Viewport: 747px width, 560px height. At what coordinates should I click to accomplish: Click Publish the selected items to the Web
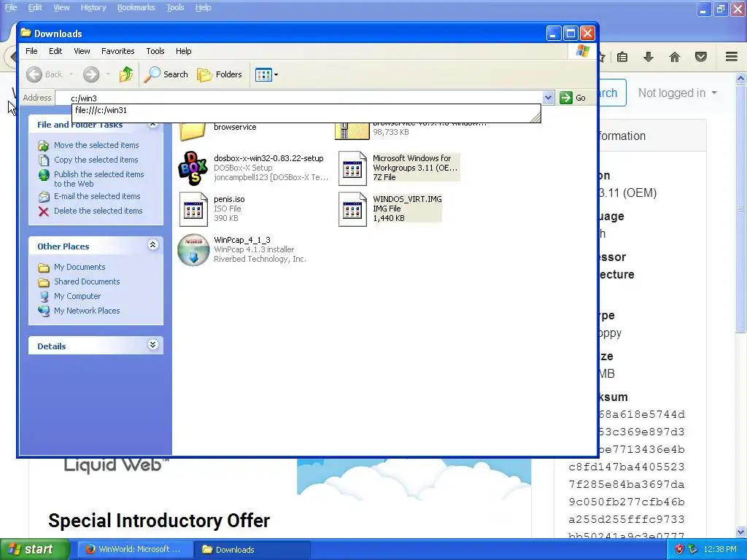click(x=98, y=179)
